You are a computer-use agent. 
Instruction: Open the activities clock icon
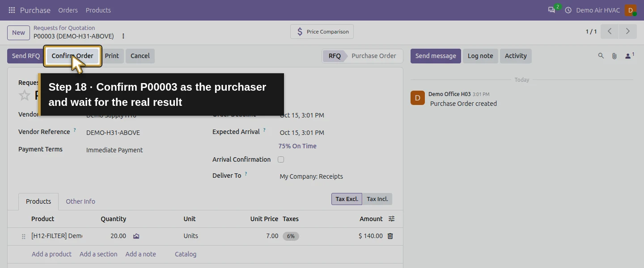pyautogui.click(x=568, y=10)
